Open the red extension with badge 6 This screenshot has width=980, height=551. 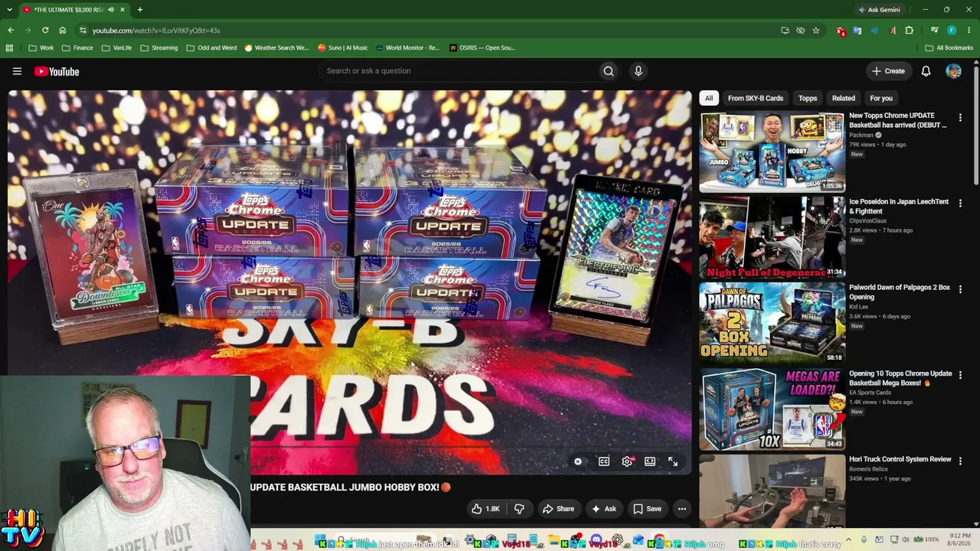coord(841,31)
